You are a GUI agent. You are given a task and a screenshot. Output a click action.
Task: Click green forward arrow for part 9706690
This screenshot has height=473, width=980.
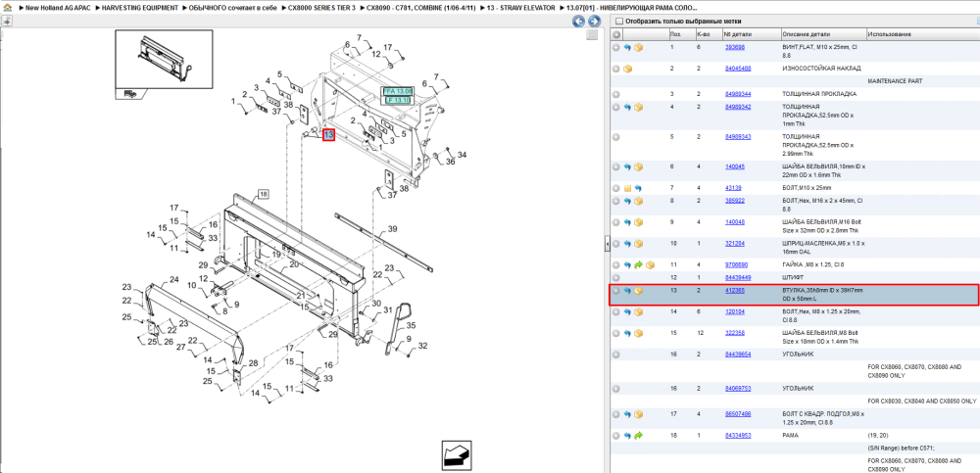point(638,265)
